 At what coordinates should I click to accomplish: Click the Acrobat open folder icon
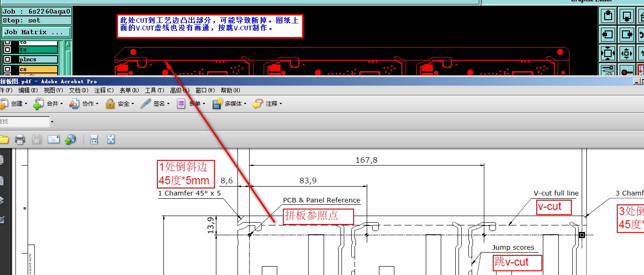(x=4, y=139)
